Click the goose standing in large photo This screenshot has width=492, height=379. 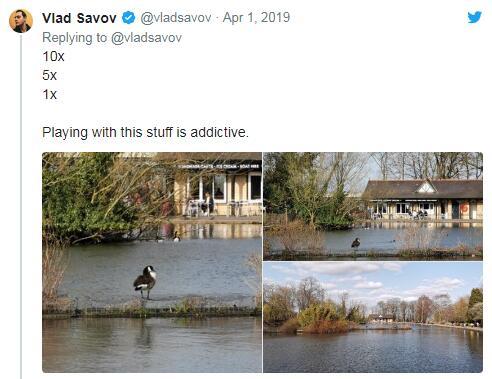pyautogui.click(x=145, y=282)
